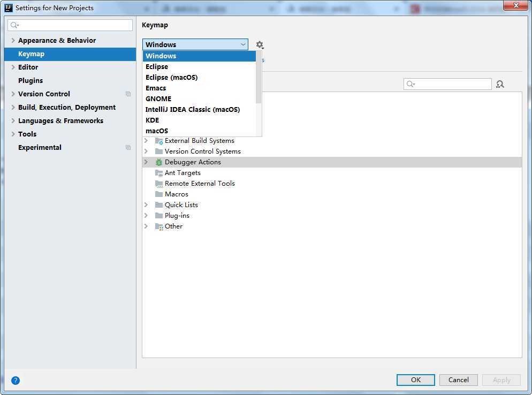The width and height of the screenshot is (532, 395).
Task: Focus the keymap action search field
Action: click(447, 84)
